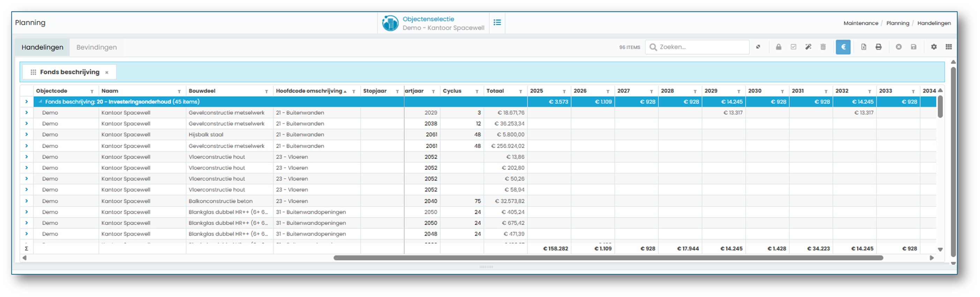Collapse the Investeringsonderhoud group row
This screenshot has width=980, height=297.
tap(40, 102)
